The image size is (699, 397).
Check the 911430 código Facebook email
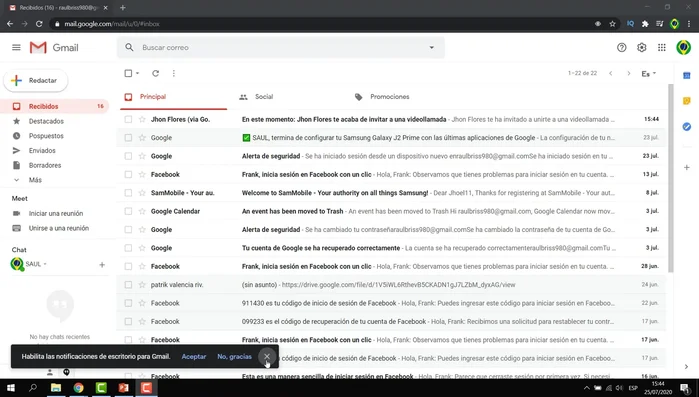(128, 303)
